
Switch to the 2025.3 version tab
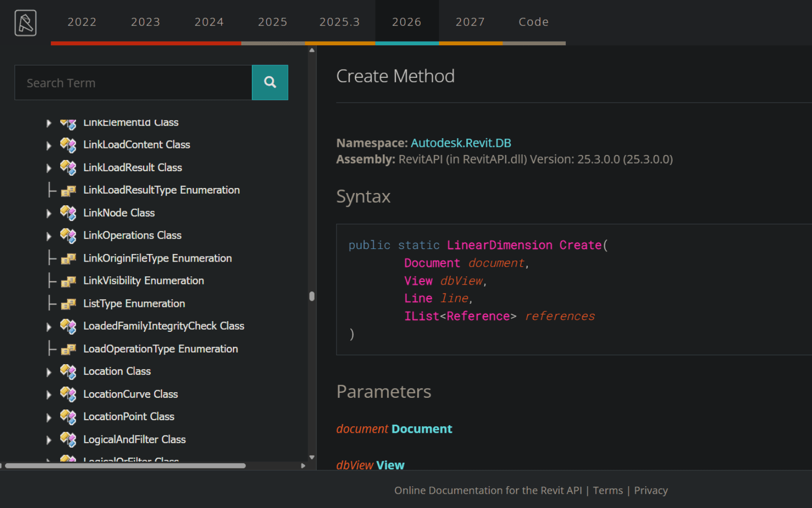340,22
